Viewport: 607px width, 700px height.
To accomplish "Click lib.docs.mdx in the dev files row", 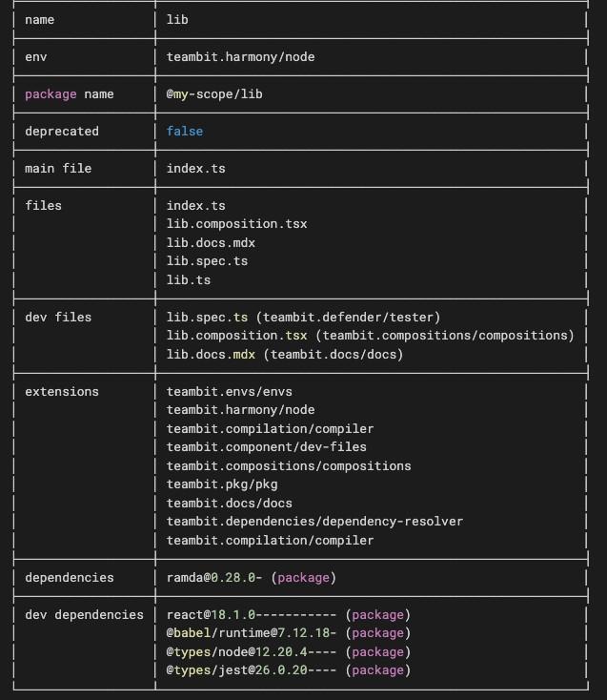I will 211,355.
